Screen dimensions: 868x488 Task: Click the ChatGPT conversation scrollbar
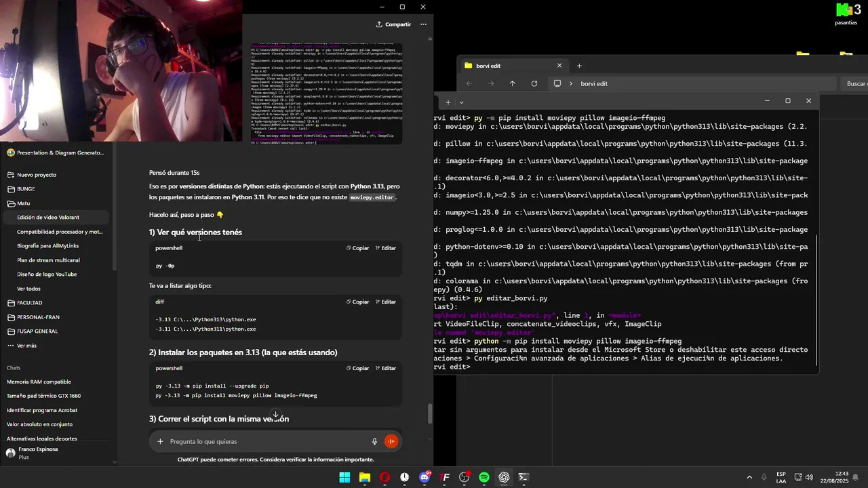click(429, 413)
